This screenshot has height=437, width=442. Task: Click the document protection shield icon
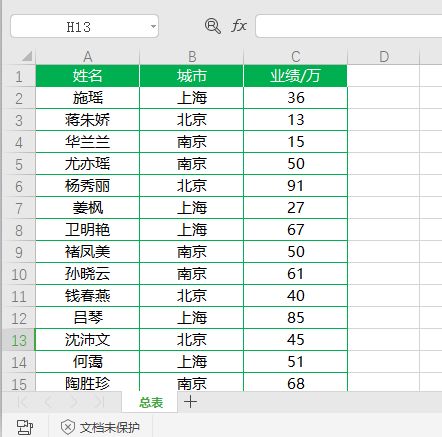click(x=68, y=427)
